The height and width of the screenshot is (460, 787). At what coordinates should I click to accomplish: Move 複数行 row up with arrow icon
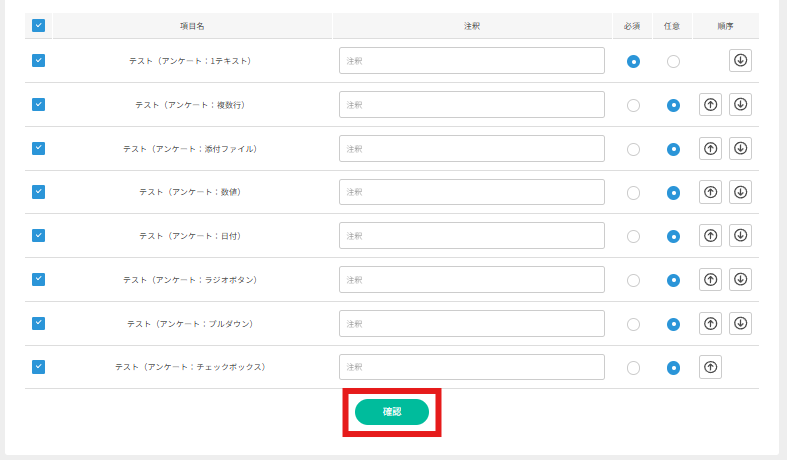710,104
